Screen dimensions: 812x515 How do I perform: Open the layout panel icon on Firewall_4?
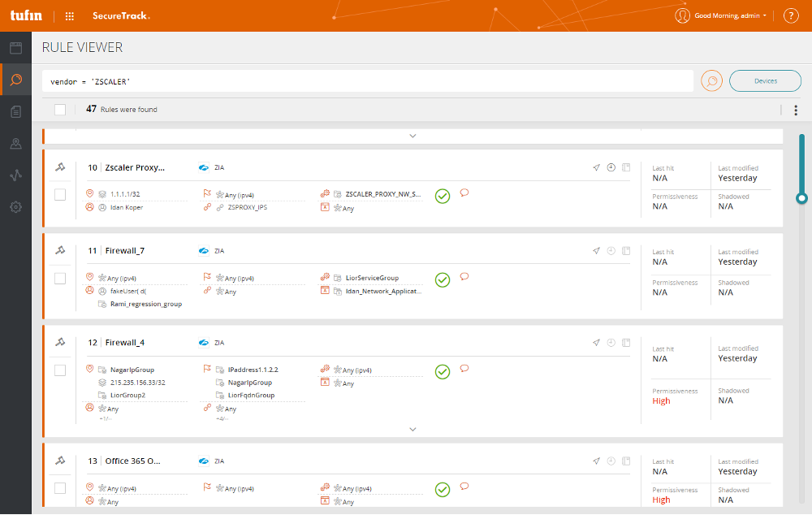coord(626,343)
